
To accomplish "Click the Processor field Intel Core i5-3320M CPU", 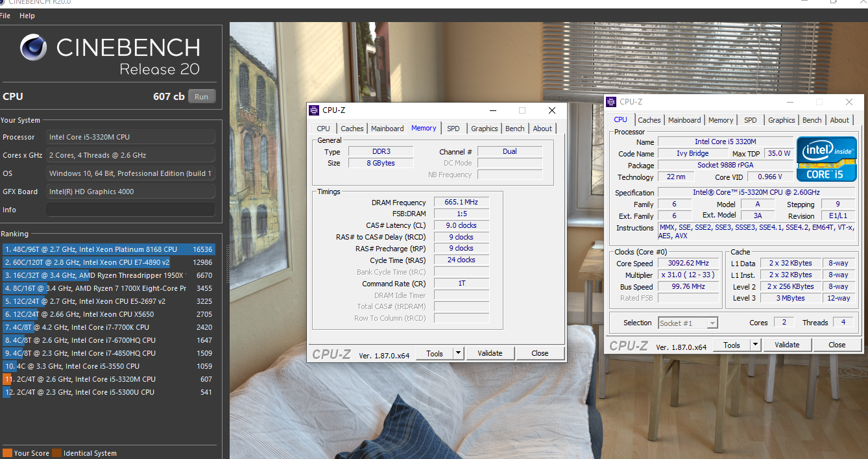I will pyautogui.click(x=130, y=137).
